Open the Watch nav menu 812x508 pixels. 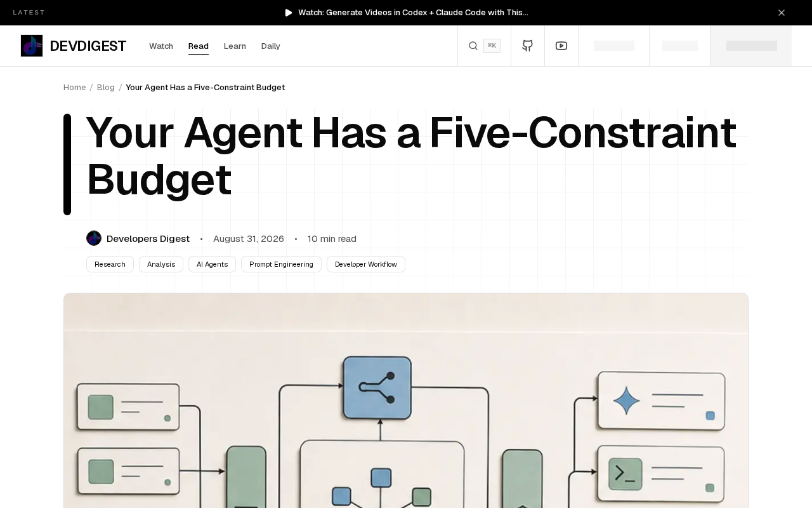point(161,46)
